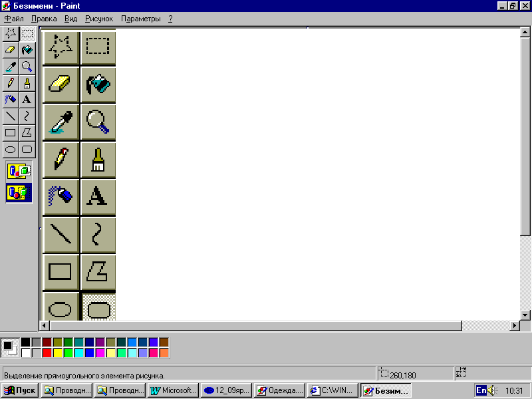Select the Brush tool in the toolbox
Screen dimensions: 532x399
click(27, 82)
